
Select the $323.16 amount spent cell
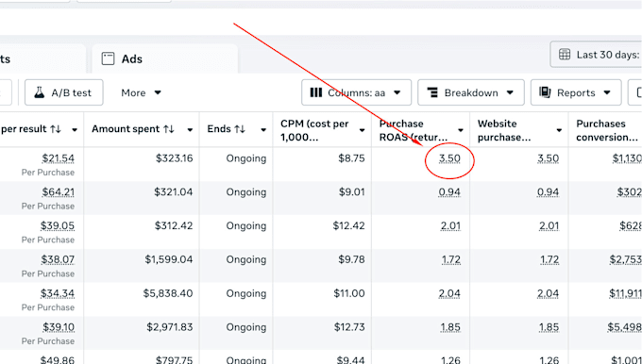tap(174, 158)
